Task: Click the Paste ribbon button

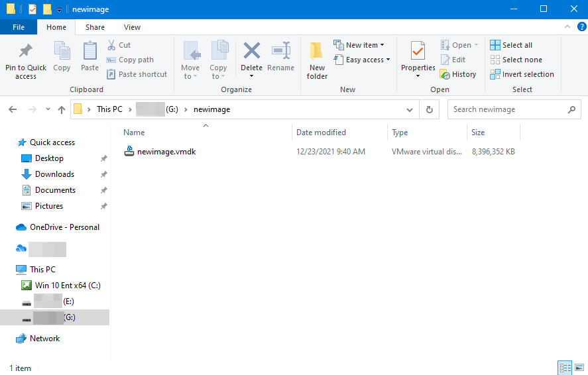Action: click(90, 56)
